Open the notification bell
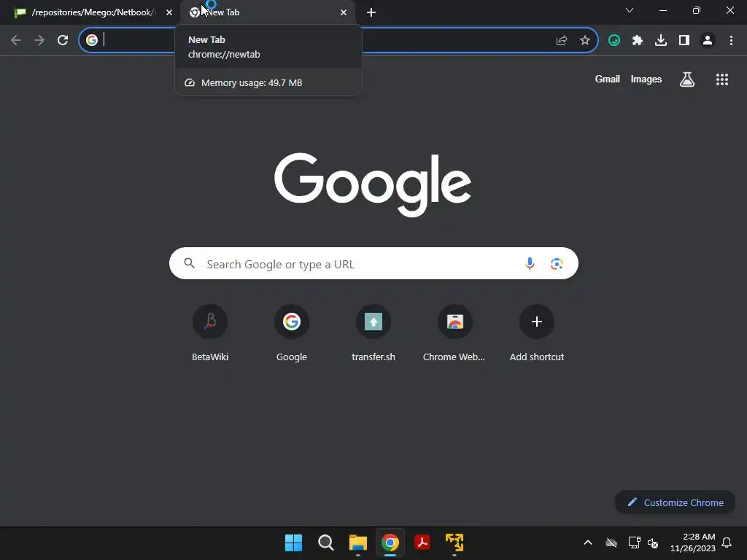Image resolution: width=747 pixels, height=560 pixels. [727, 542]
